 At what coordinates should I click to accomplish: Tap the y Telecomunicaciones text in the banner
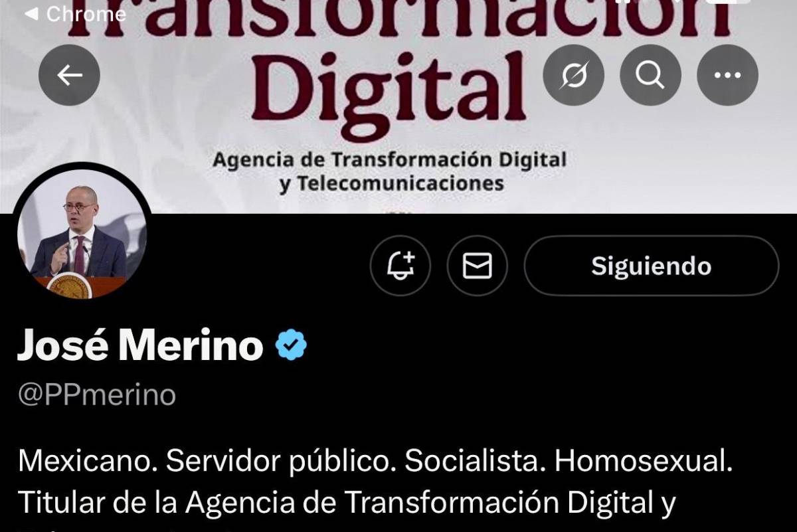391,183
